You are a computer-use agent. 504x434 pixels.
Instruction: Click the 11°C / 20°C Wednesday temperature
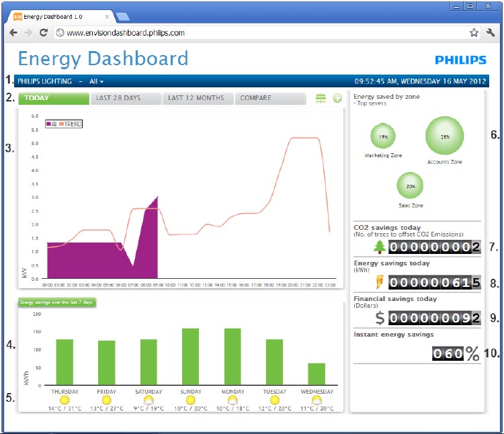(317, 408)
